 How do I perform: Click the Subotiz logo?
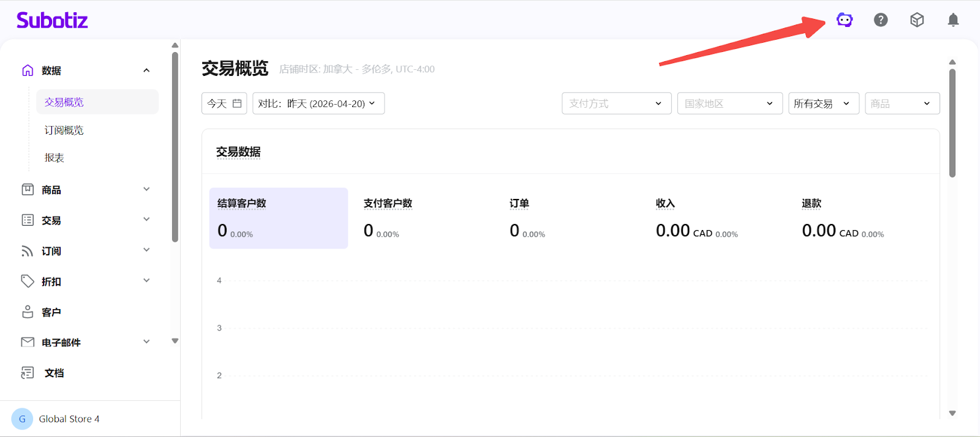tap(52, 20)
